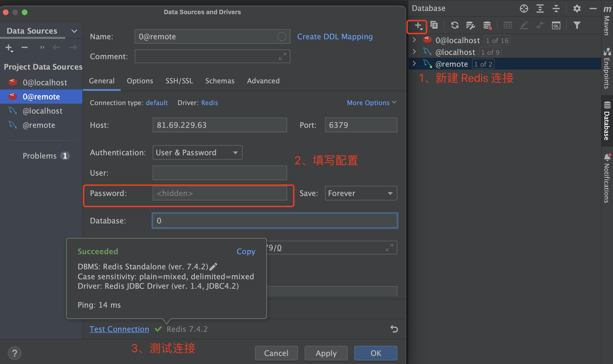Click the Apply button
This screenshot has width=613, height=364.
(x=326, y=353)
